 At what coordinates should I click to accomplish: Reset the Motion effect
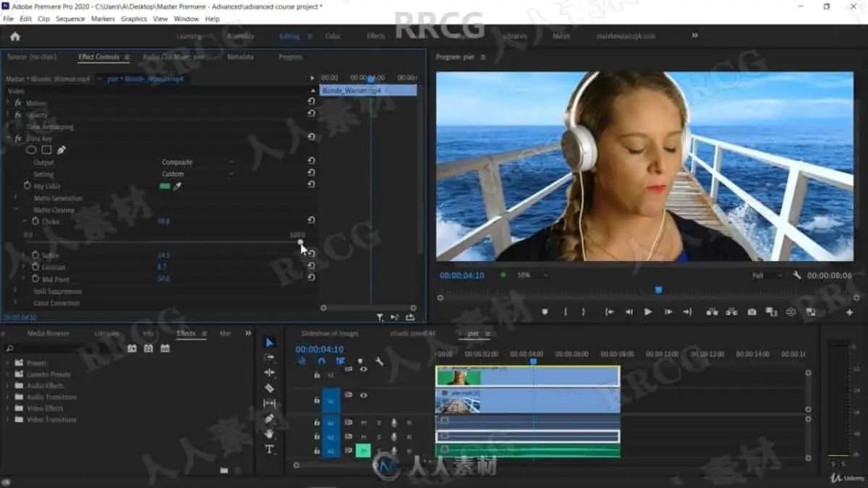coord(311,103)
